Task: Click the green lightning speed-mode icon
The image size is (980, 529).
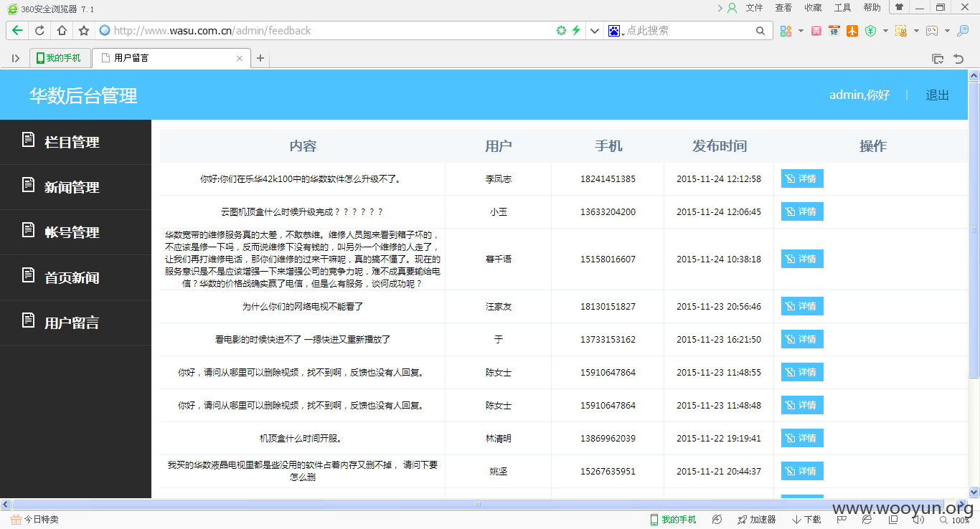Action: point(575,31)
